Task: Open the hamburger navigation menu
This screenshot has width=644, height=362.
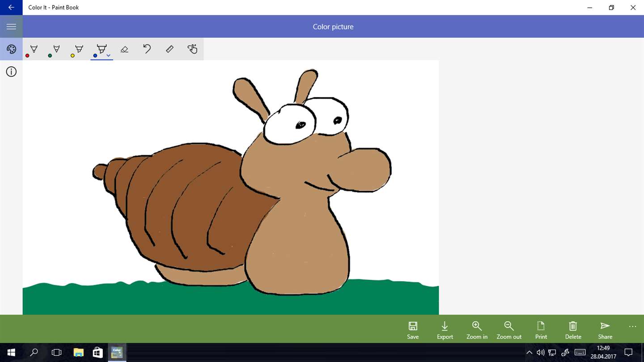Action: [x=11, y=27]
